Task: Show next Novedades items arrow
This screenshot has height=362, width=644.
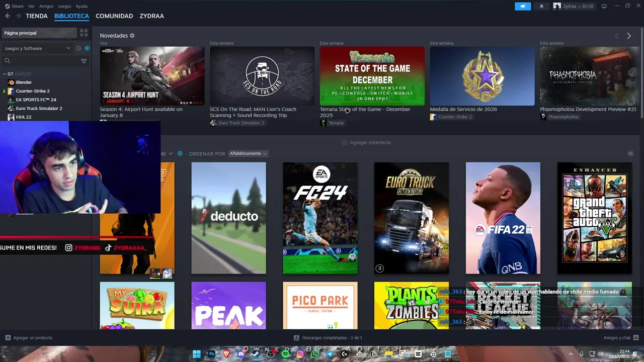Action: 628,36
